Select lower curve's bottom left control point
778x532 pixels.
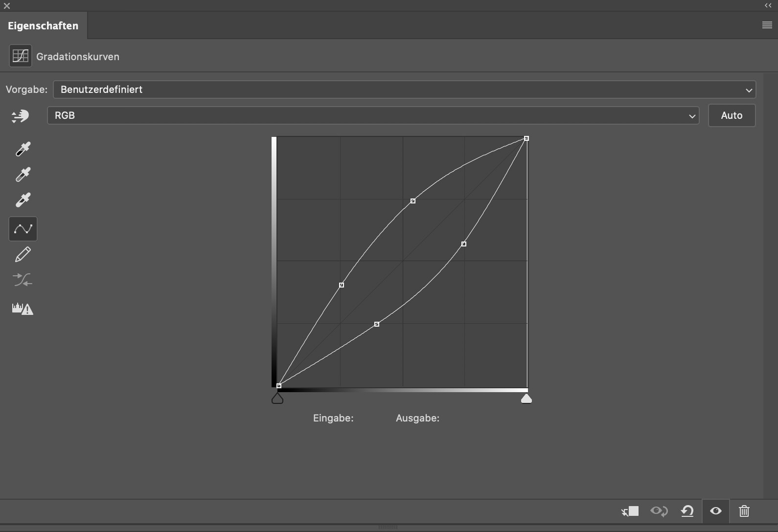pyautogui.click(x=377, y=324)
